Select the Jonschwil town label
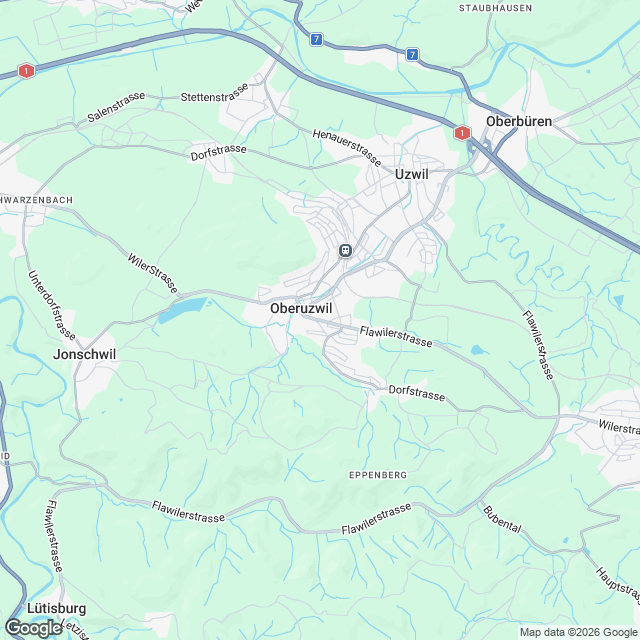 coord(84,354)
